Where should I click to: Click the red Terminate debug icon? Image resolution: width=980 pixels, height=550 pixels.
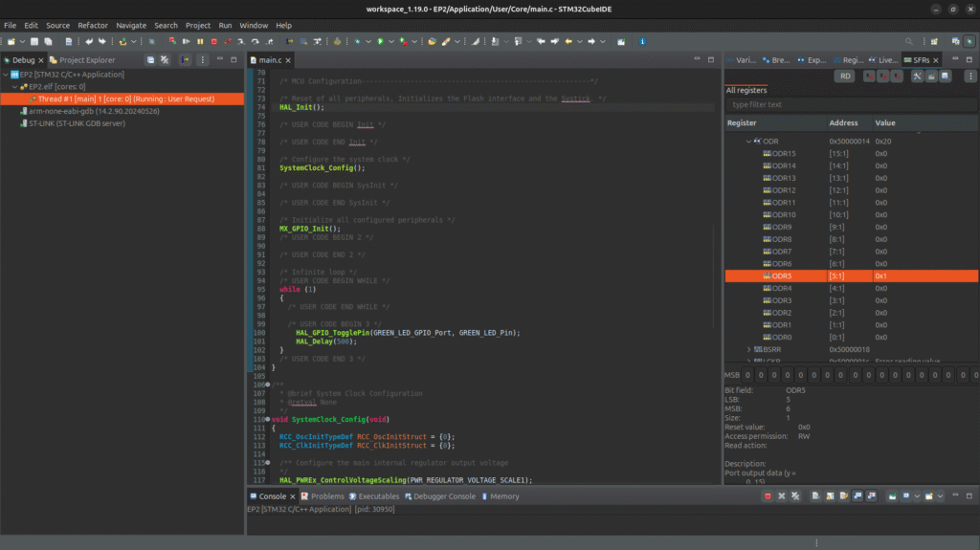point(214,42)
